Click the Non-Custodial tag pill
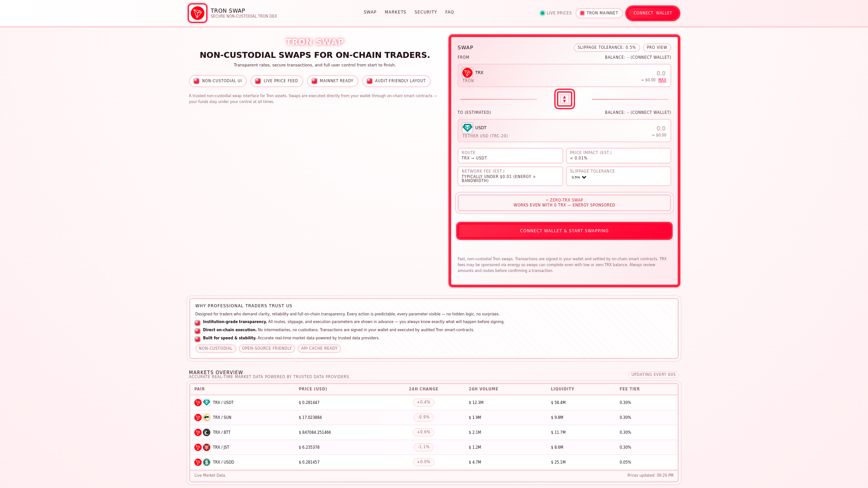 [216, 349]
